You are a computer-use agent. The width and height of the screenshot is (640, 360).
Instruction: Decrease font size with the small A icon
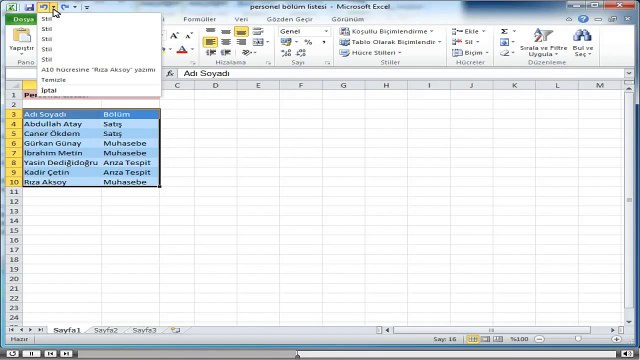[x=189, y=36]
